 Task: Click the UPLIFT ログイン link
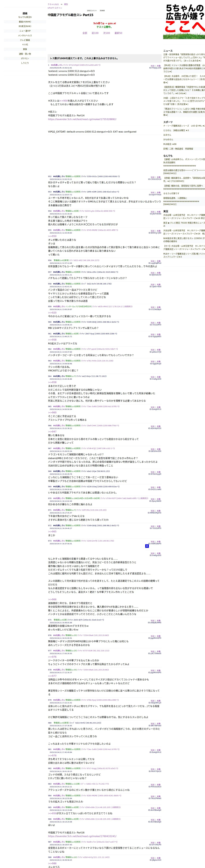pos(55,8)
